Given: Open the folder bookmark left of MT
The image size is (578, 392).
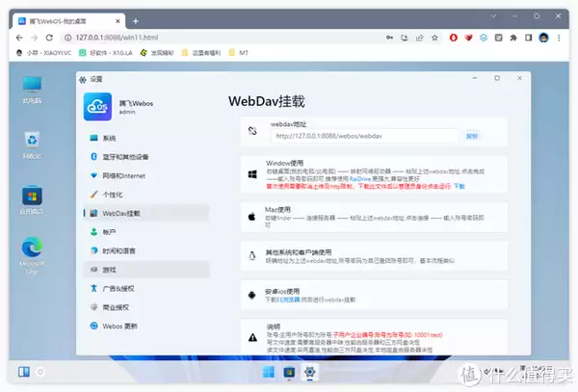Looking at the screenshot, I should click(x=201, y=53).
